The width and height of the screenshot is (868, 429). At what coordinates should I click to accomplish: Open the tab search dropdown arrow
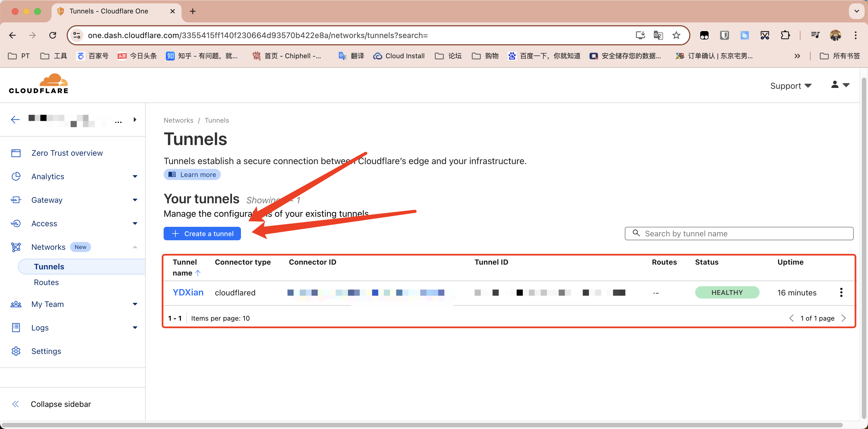click(x=856, y=11)
